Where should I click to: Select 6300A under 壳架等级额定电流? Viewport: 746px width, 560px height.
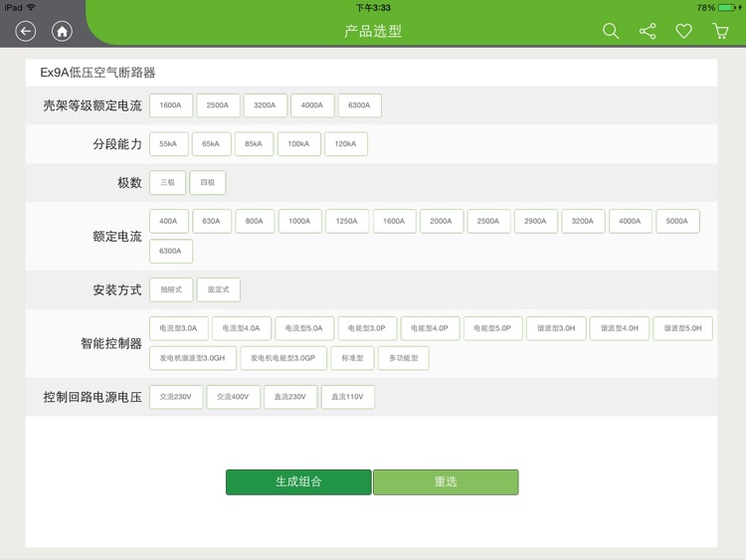point(359,105)
